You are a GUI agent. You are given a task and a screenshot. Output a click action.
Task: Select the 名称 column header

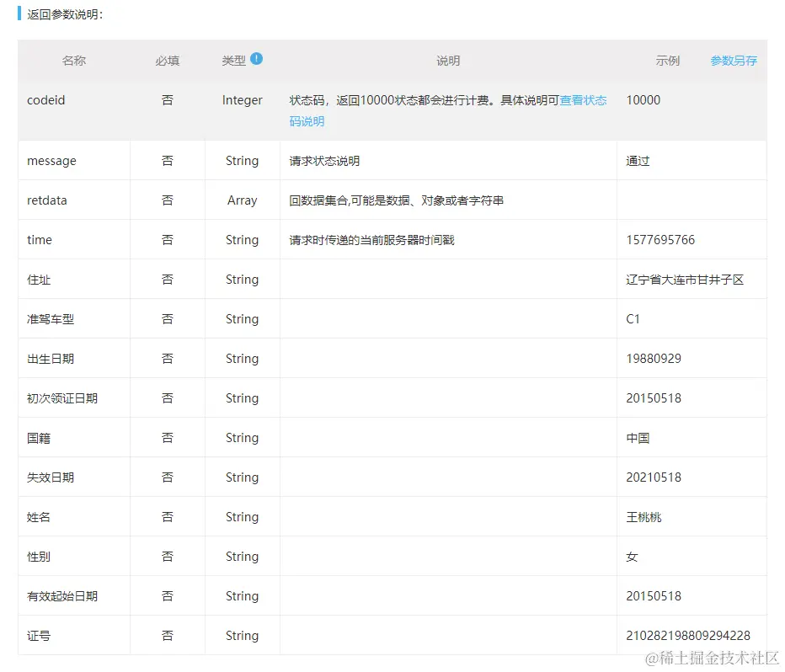[74, 61]
